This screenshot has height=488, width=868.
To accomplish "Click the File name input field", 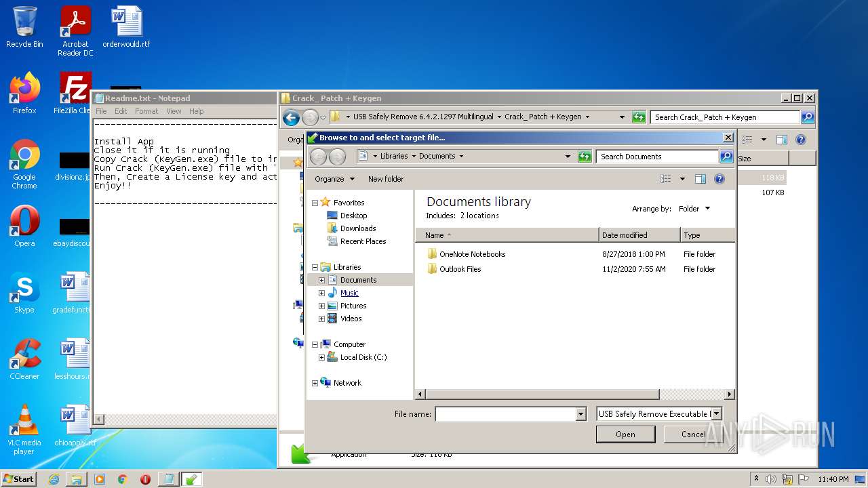I will pos(505,414).
